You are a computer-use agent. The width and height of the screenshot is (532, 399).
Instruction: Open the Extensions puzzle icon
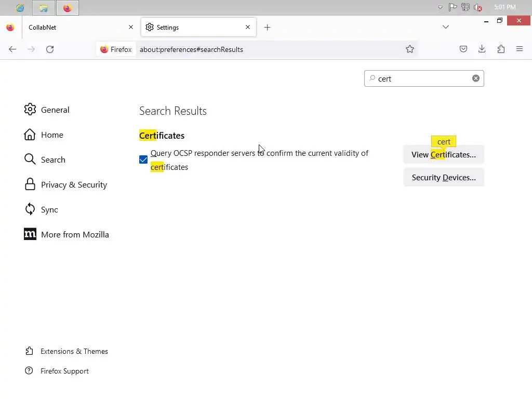click(x=501, y=49)
